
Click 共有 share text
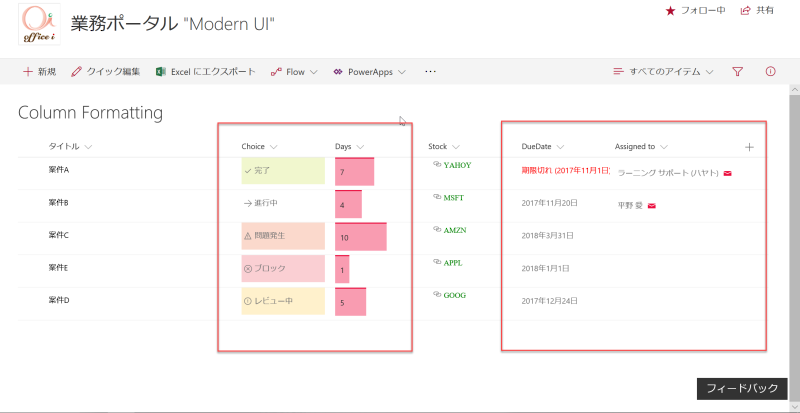(764, 10)
